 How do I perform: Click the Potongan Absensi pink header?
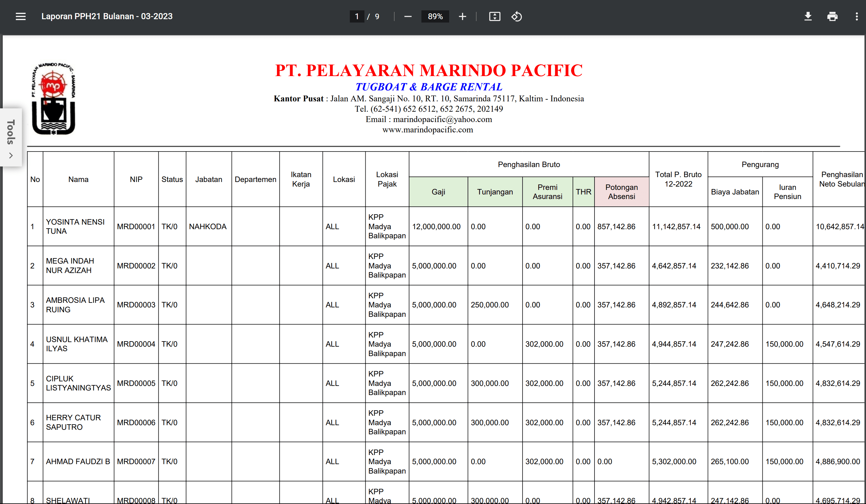click(x=621, y=192)
